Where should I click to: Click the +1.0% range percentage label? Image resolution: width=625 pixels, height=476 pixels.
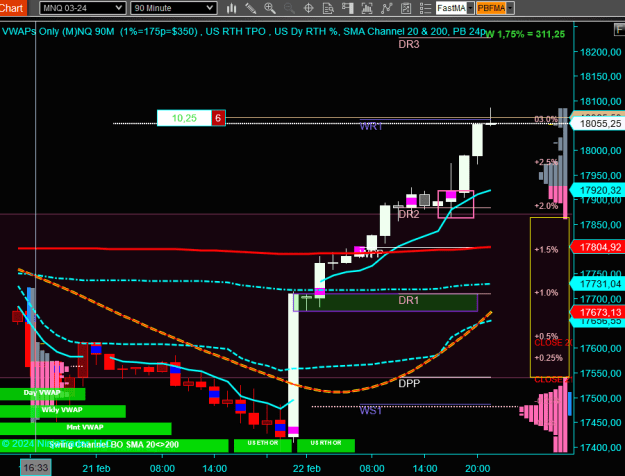[x=546, y=293]
